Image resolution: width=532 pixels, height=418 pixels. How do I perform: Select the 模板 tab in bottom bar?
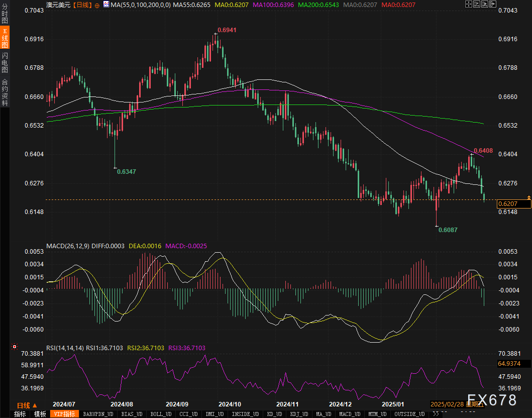40,414
